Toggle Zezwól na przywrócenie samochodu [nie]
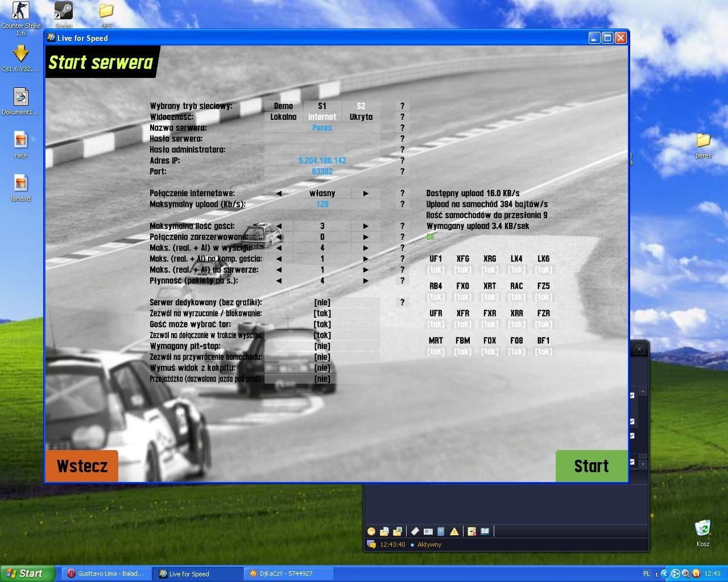Viewport: 728px width, 582px height. 322,357
